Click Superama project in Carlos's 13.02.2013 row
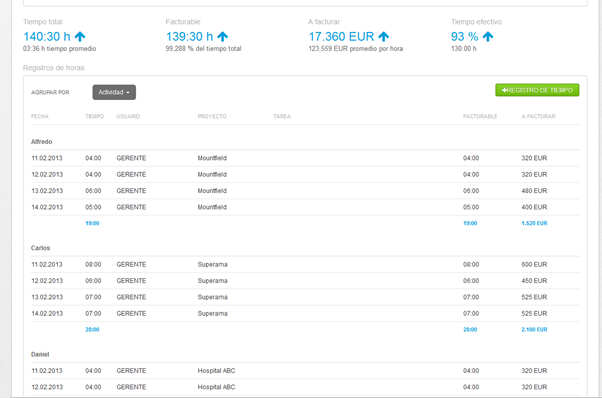The height and width of the screenshot is (398, 602). pos(212,297)
